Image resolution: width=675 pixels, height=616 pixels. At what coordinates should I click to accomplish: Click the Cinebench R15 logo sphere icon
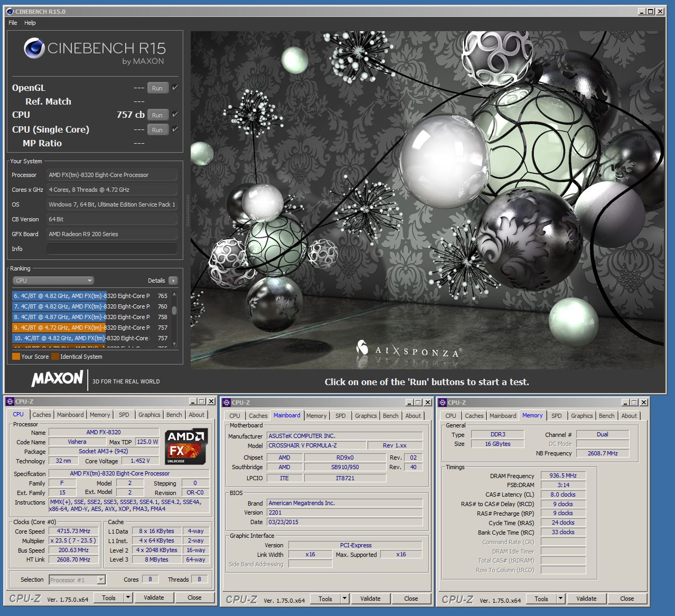pos(34,48)
